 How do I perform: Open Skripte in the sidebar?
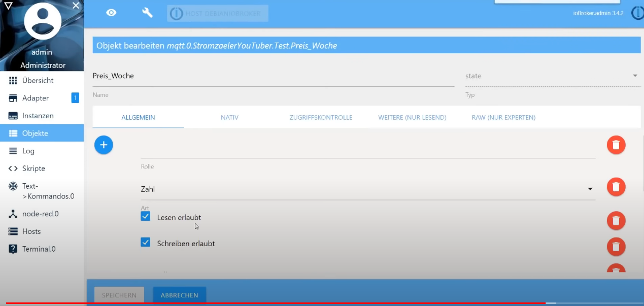click(x=42, y=168)
